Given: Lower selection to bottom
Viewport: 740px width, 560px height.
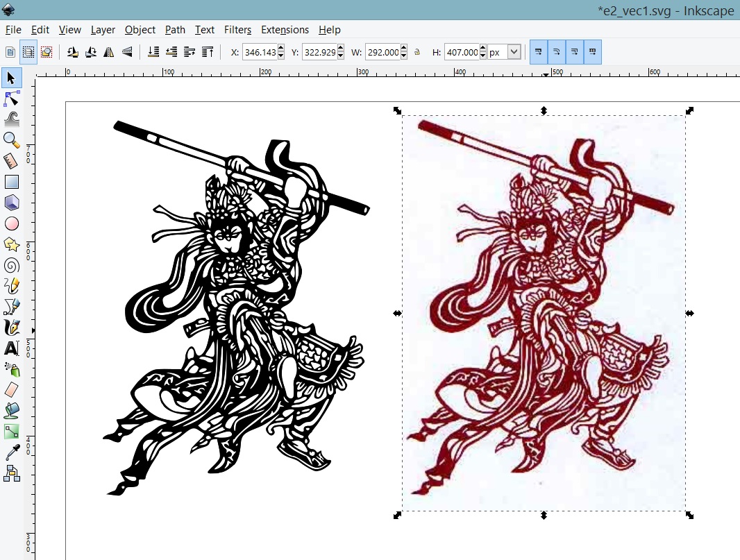Looking at the screenshot, I should (153, 52).
